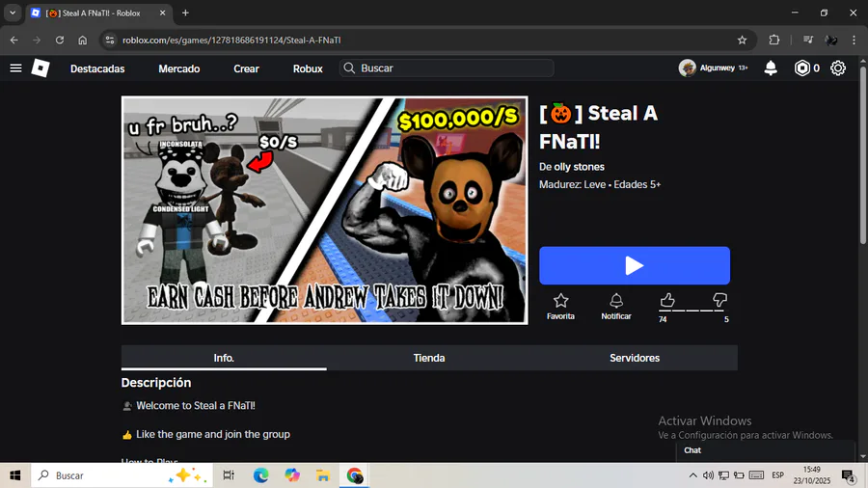The image size is (868, 488).
Task: Switch ESP input language
Action: pos(777,475)
